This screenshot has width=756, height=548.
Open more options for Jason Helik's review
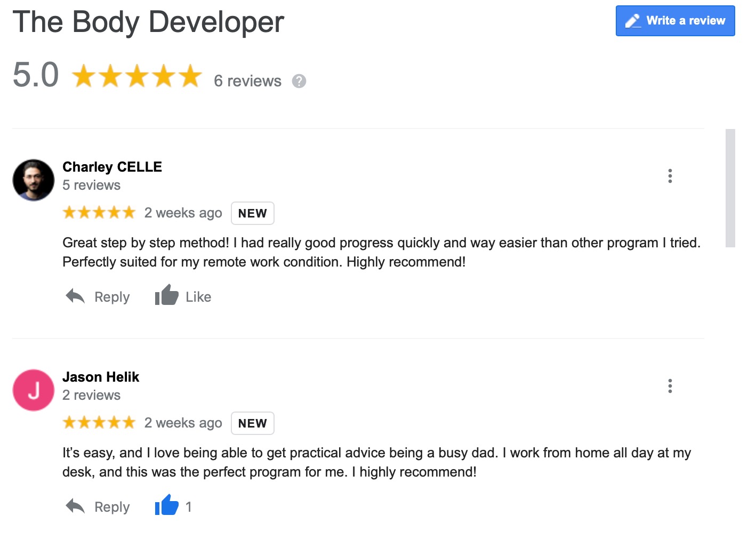pyautogui.click(x=670, y=386)
